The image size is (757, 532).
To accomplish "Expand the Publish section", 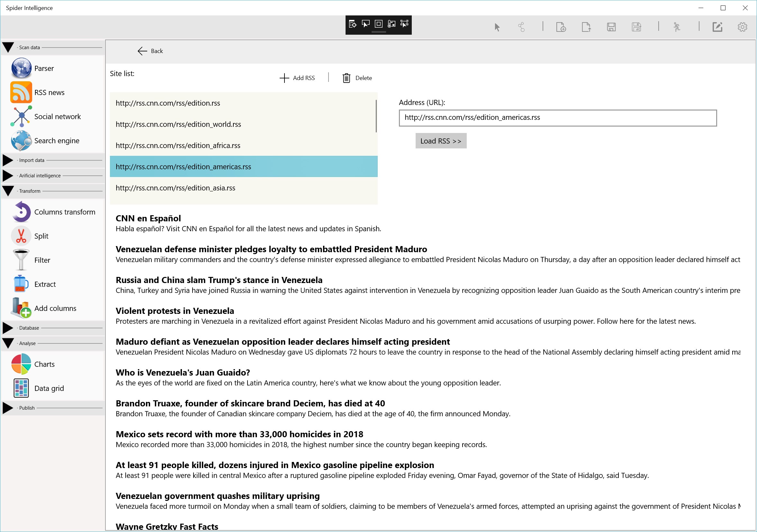I will [8, 408].
